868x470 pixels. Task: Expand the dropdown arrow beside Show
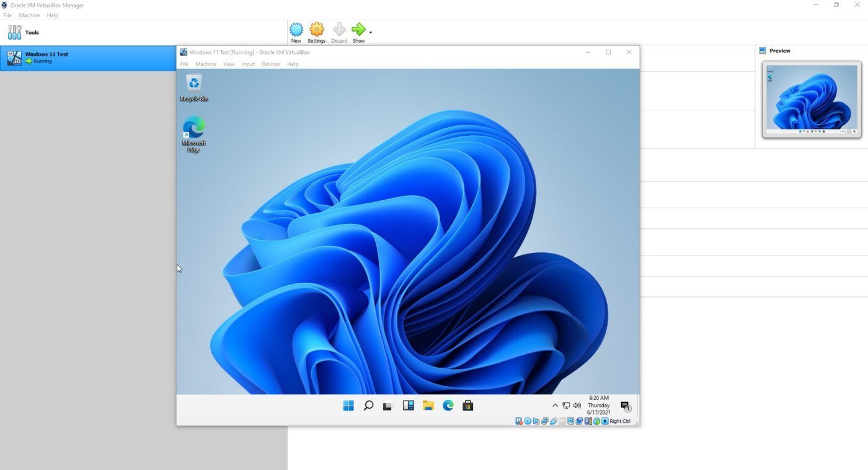371,32
